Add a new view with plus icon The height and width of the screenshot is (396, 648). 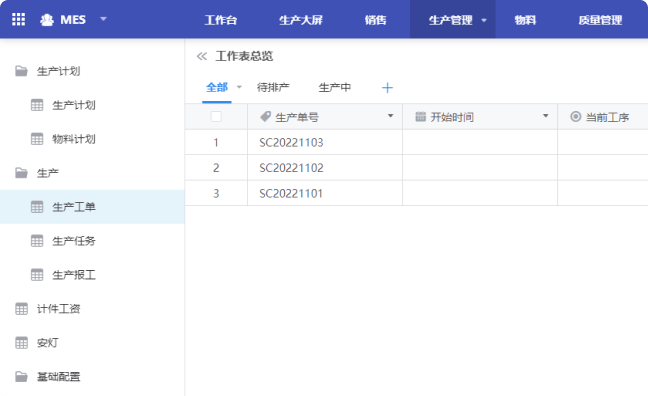pos(387,88)
